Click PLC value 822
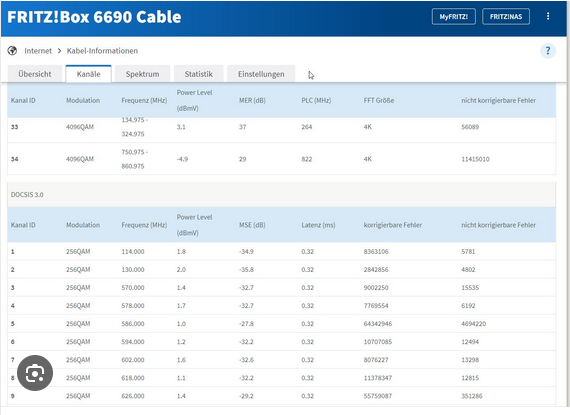 coord(307,159)
